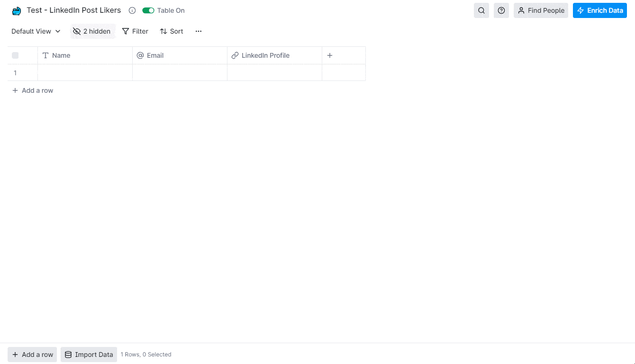Select the empty Name cell in row 1

tap(85, 73)
